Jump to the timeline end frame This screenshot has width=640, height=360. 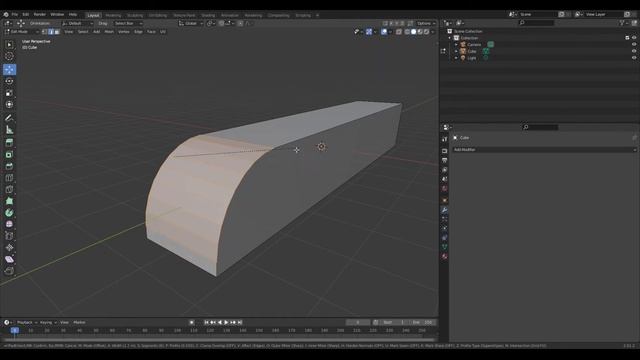(240, 322)
